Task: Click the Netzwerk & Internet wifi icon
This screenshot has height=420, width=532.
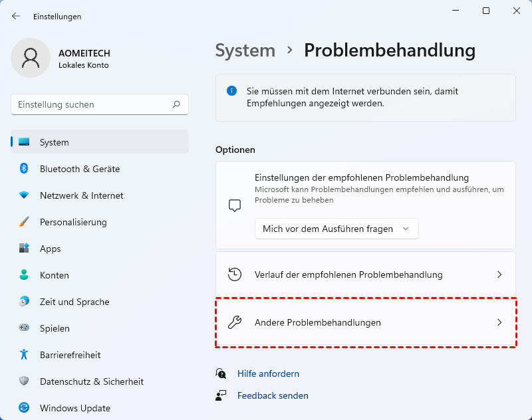Action: click(24, 195)
